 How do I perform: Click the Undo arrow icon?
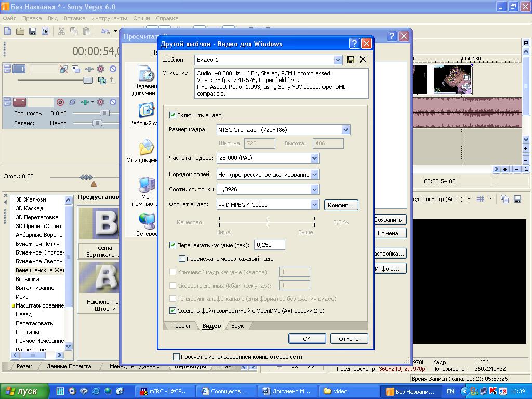105,32
